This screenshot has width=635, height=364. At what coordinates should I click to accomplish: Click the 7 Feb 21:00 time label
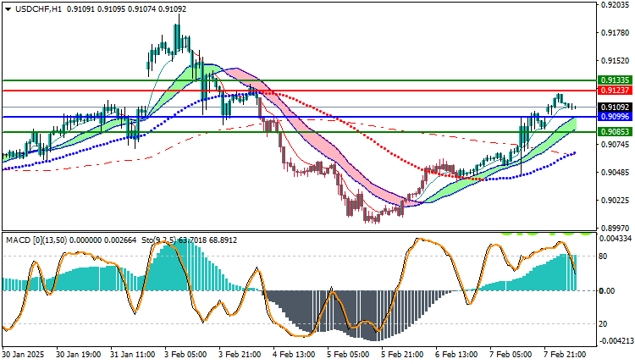566,355
